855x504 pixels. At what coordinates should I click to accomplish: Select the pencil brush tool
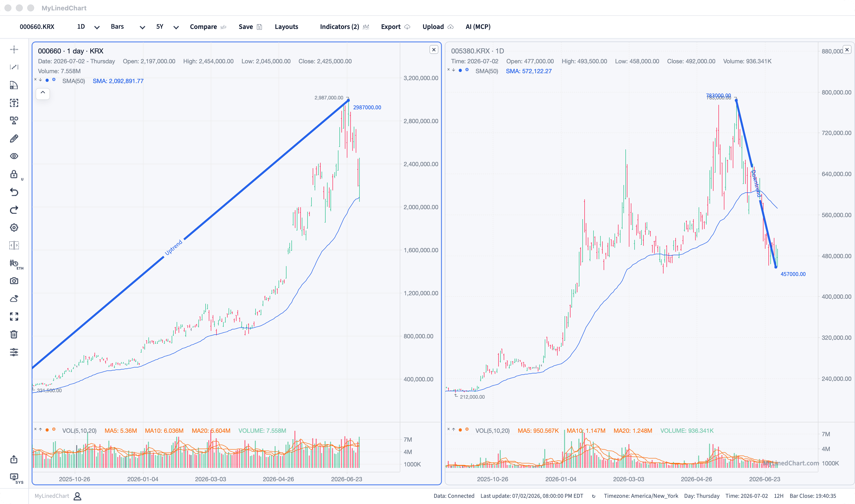pyautogui.click(x=14, y=138)
